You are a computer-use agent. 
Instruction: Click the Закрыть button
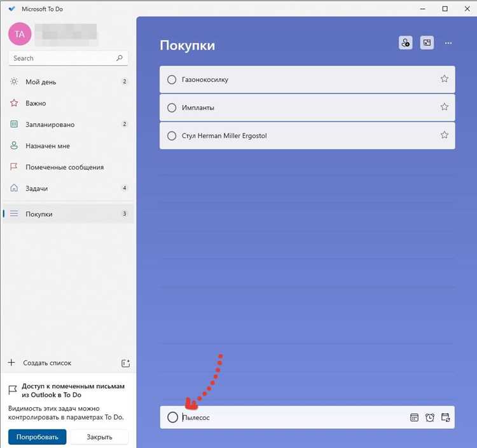pos(99,437)
